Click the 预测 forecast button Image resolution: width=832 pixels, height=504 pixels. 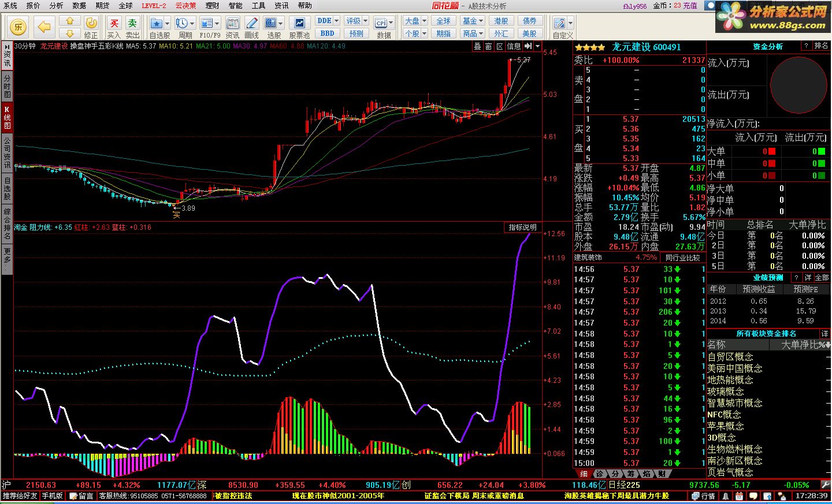[x=356, y=33]
